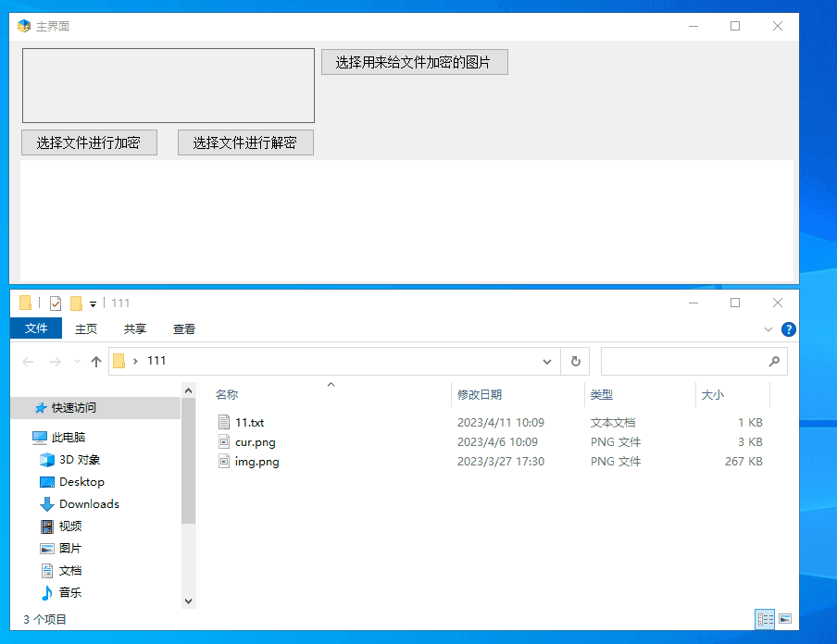Click the Explorer search box
This screenshot has width=837, height=644.
[693, 361]
